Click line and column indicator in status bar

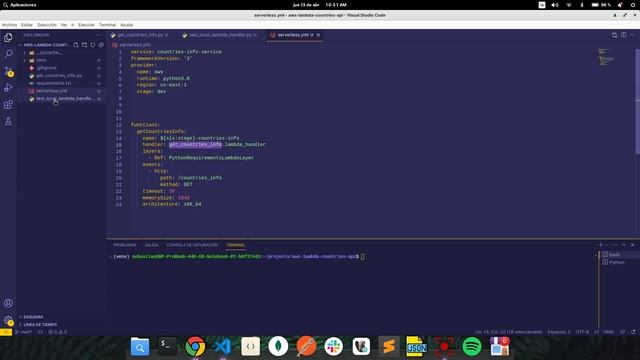pos(509,332)
